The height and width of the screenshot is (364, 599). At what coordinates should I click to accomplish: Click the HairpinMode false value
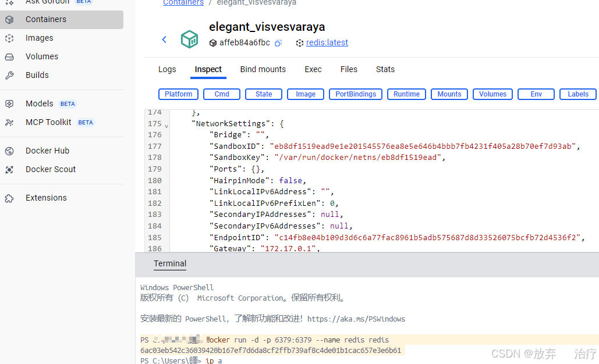[290, 180]
